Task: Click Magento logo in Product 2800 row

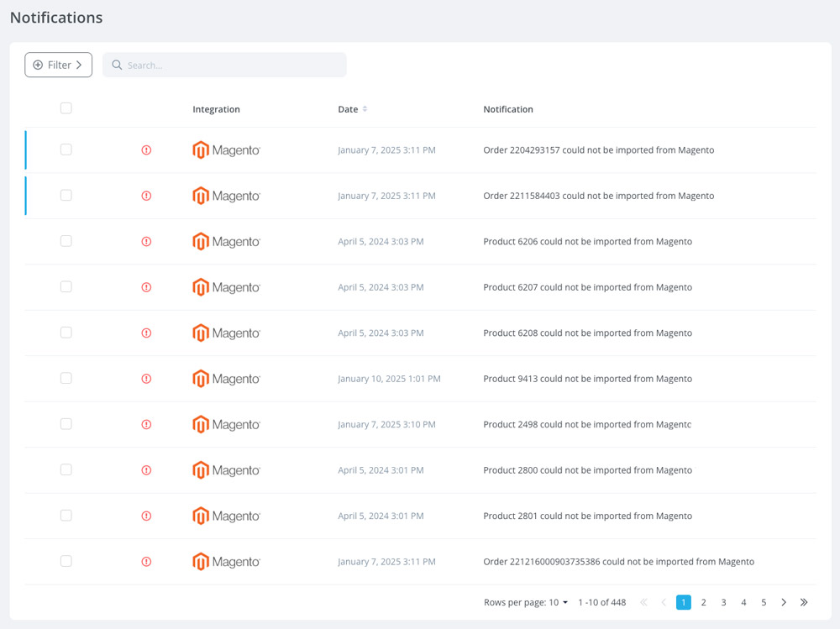Action: 226,470
